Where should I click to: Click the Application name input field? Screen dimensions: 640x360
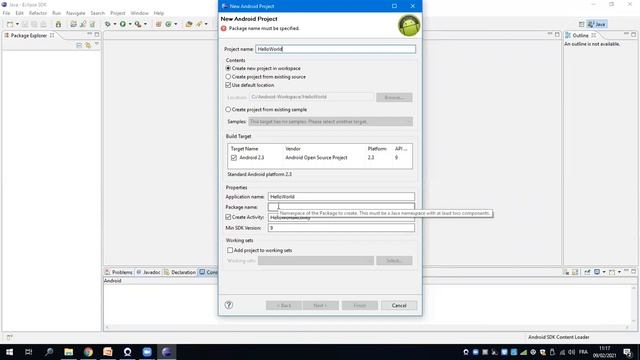point(341,197)
